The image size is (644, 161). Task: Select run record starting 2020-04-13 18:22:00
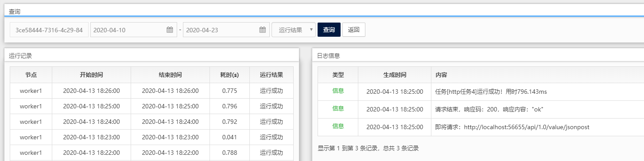coord(151,153)
